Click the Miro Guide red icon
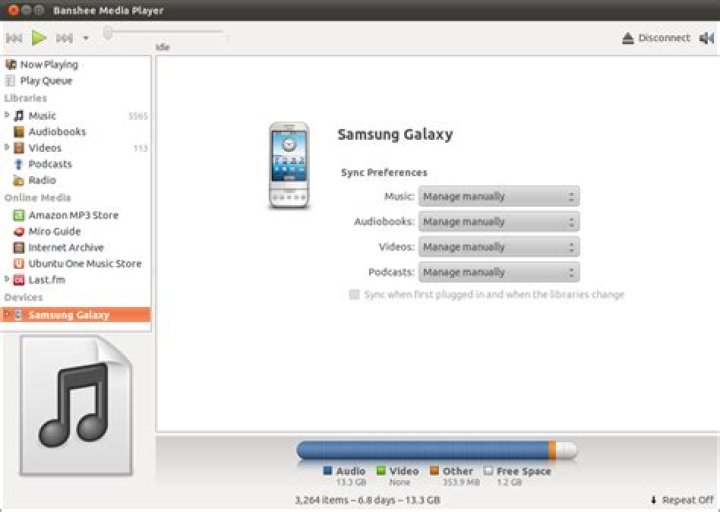Screen dimensions: 720x512 pyautogui.click(x=19, y=232)
